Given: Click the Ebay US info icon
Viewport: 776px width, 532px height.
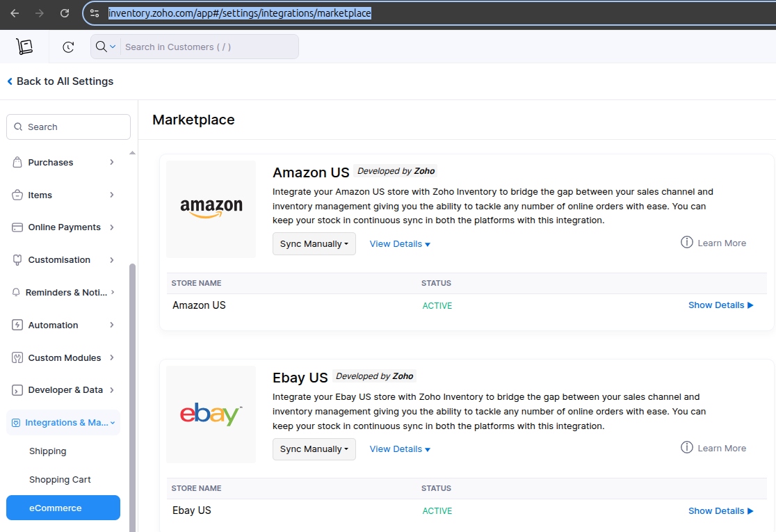Looking at the screenshot, I should [x=686, y=447].
